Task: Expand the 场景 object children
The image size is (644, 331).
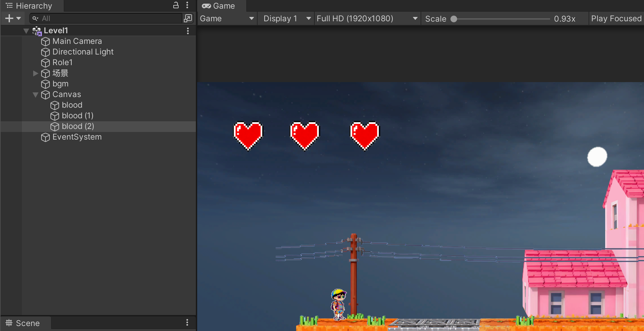Action: tap(36, 73)
